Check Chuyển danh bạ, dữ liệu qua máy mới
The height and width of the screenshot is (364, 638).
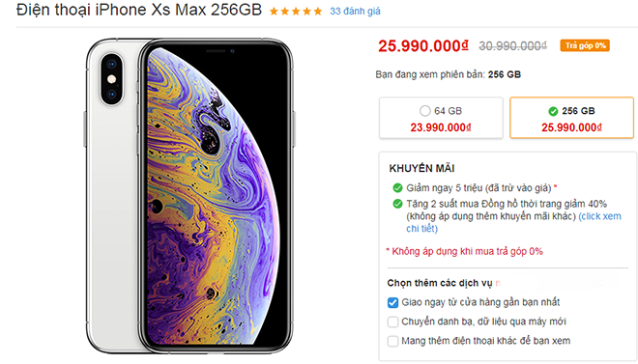click(392, 322)
